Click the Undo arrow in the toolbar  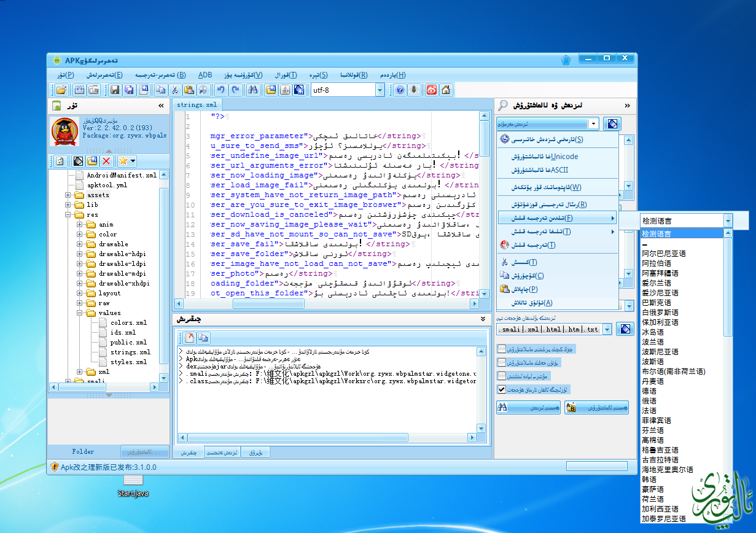pyautogui.click(x=221, y=90)
